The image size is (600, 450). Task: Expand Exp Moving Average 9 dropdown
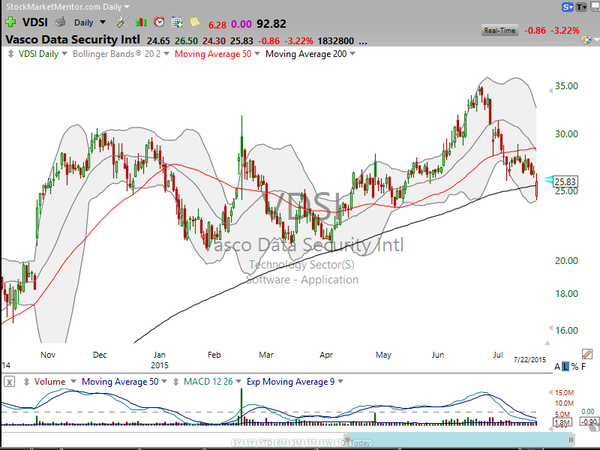click(341, 382)
